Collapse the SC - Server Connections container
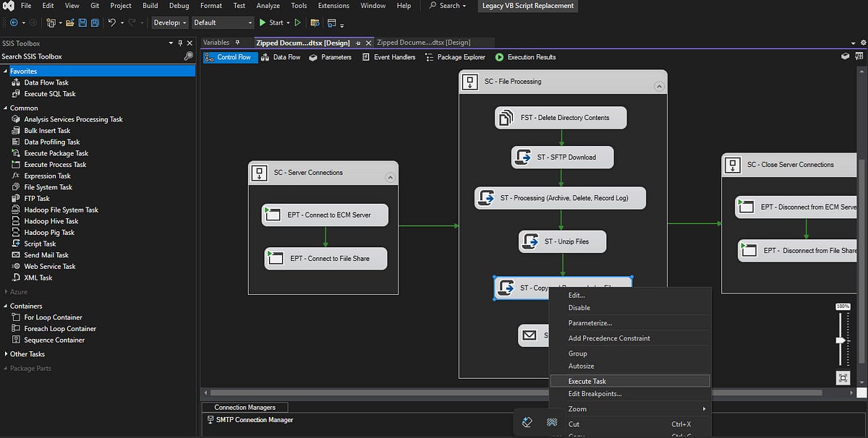The width and height of the screenshot is (868, 438). click(x=390, y=177)
